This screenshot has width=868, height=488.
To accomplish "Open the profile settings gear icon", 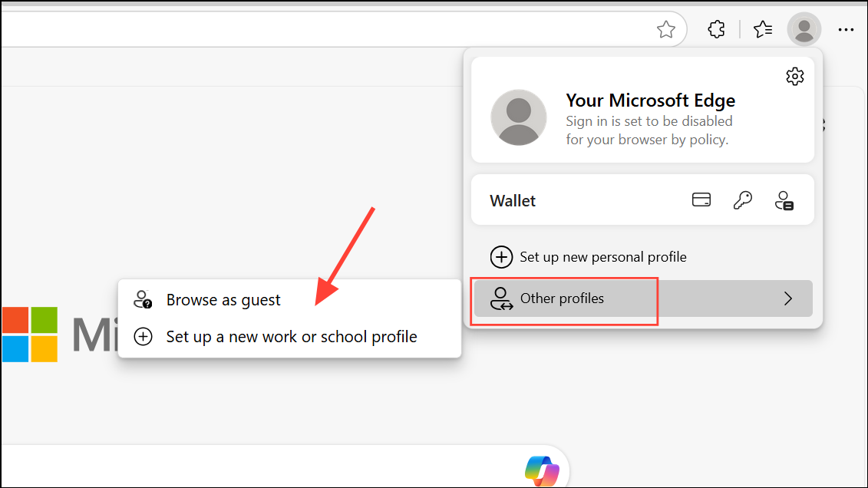I will [794, 76].
